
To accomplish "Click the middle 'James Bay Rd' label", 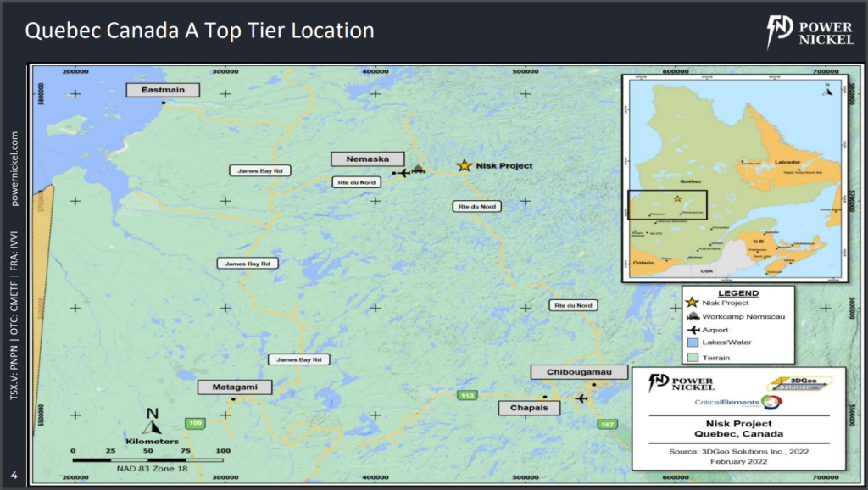I will point(248,264).
